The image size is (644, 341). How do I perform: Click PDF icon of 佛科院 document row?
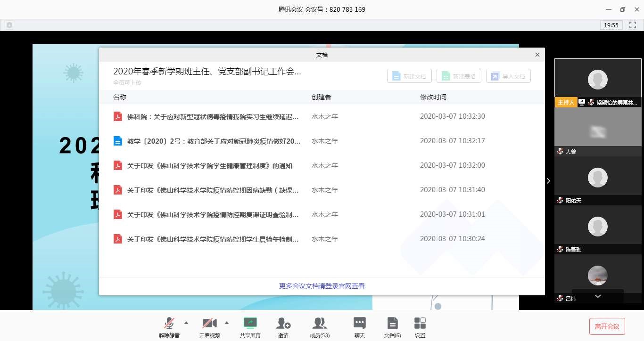tap(118, 116)
